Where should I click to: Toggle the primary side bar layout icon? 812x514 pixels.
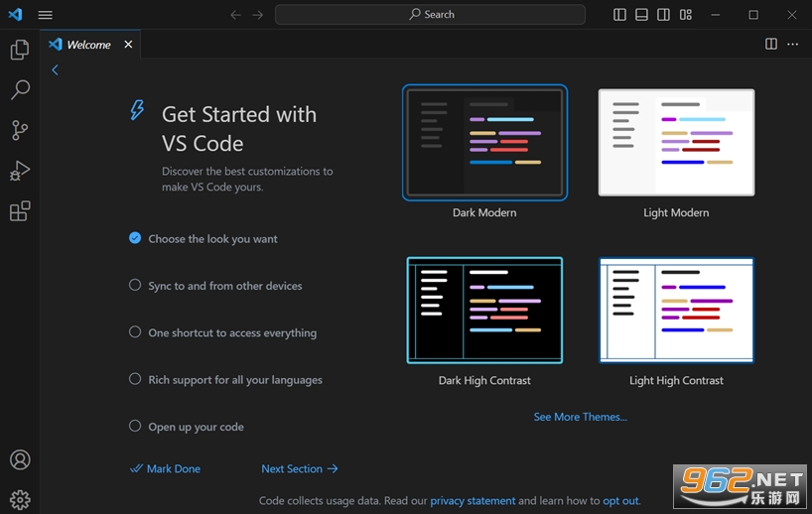point(619,15)
